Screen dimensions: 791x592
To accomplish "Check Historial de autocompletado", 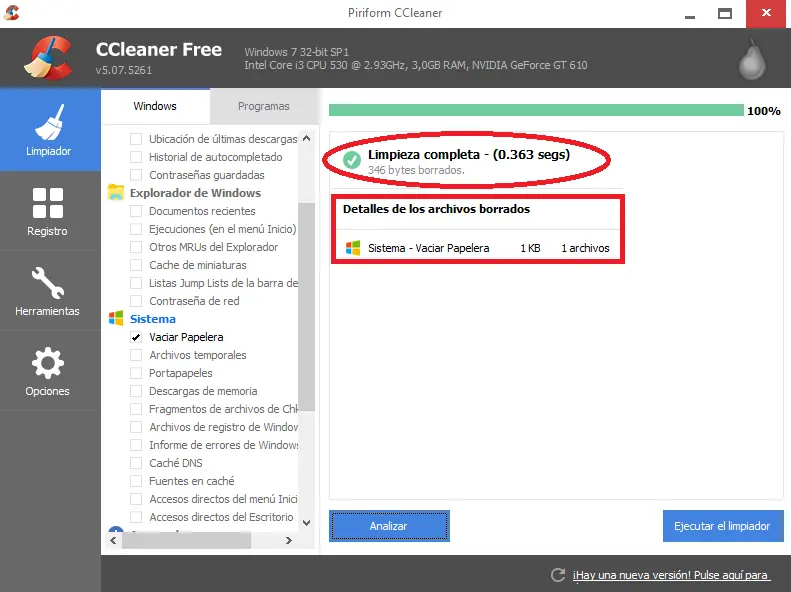I will tap(136, 157).
